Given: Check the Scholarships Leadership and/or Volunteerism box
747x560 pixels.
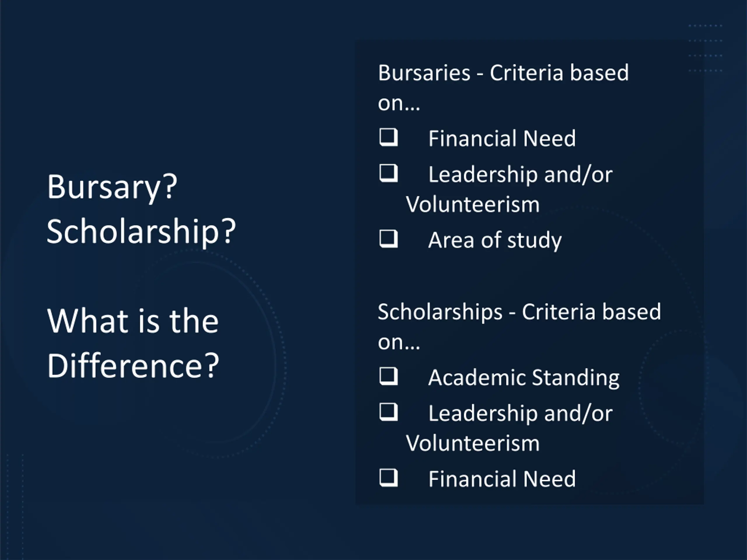Looking at the screenshot, I should click(388, 412).
